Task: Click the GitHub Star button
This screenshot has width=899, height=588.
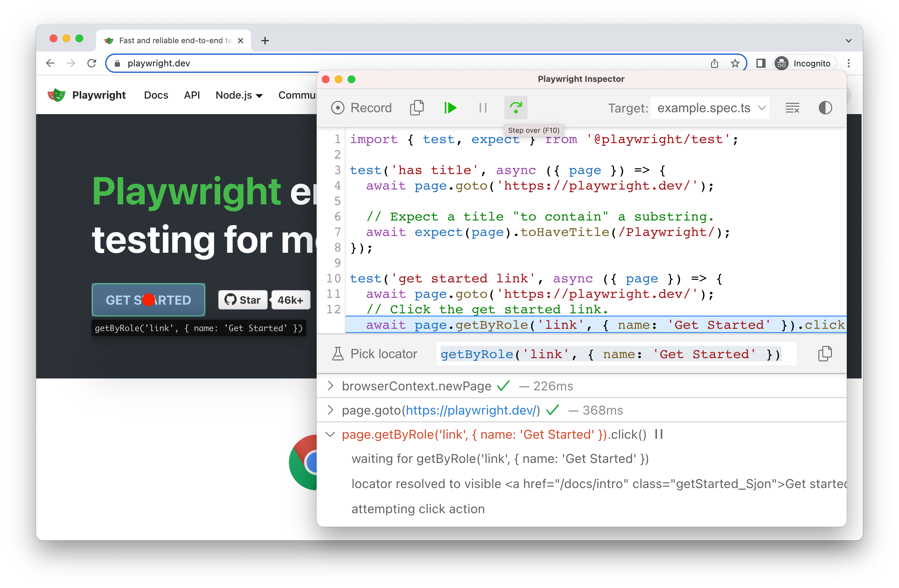Action: pos(242,300)
